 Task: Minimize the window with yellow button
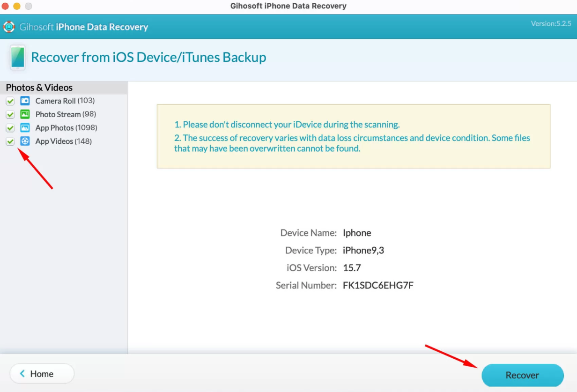(17, 7)
